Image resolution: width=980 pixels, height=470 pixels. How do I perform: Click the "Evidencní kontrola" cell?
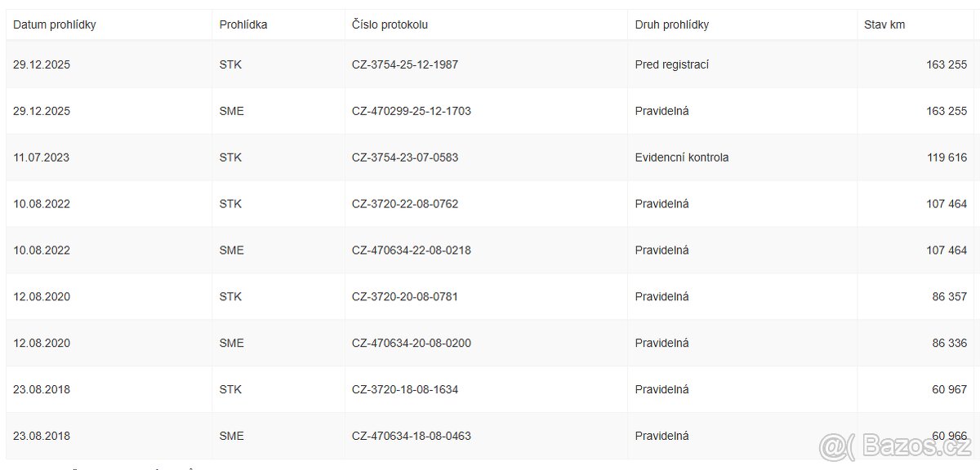[682, 157]
